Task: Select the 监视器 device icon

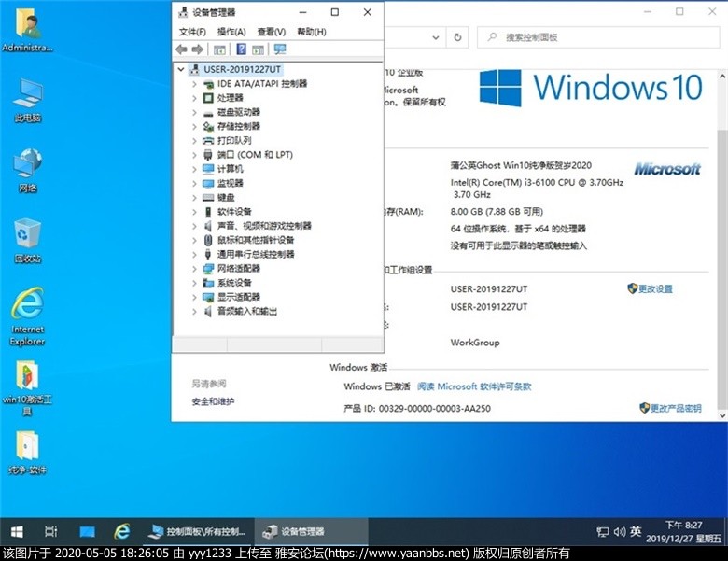Action: pos(208,184)
